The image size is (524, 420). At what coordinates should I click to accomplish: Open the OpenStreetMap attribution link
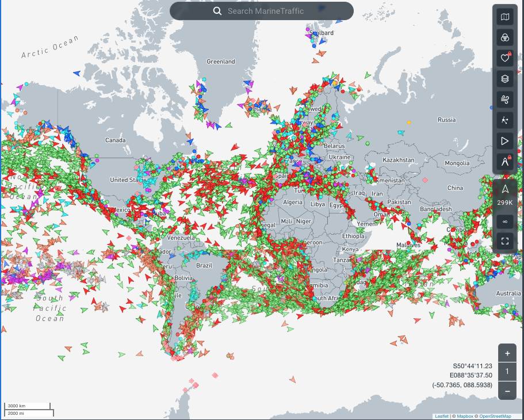(x=495, y=417)
